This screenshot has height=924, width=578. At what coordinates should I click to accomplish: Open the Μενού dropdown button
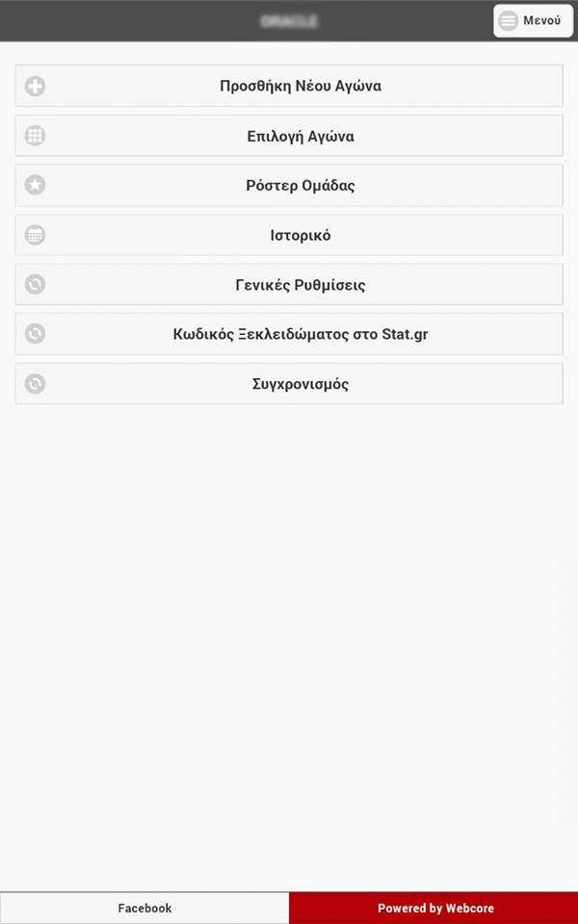pos(533,21)
